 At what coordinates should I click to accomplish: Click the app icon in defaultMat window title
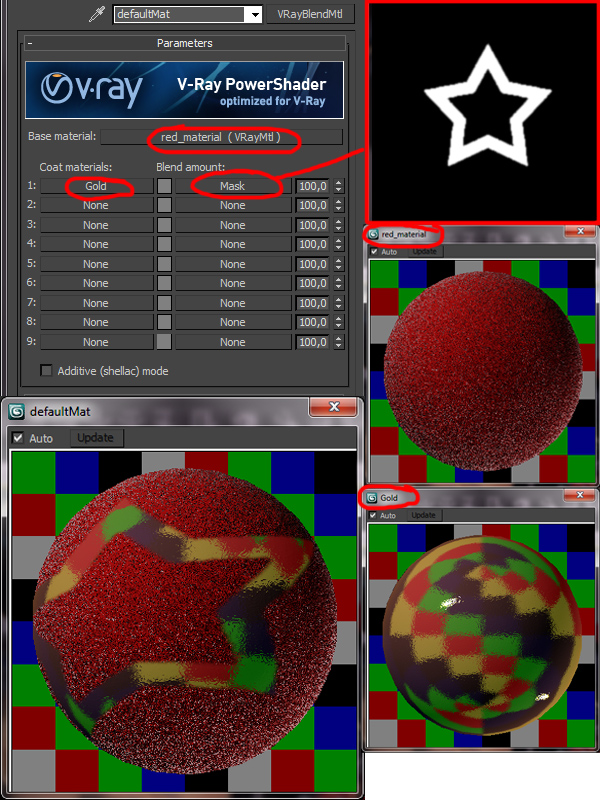click(x=17, y=411)
